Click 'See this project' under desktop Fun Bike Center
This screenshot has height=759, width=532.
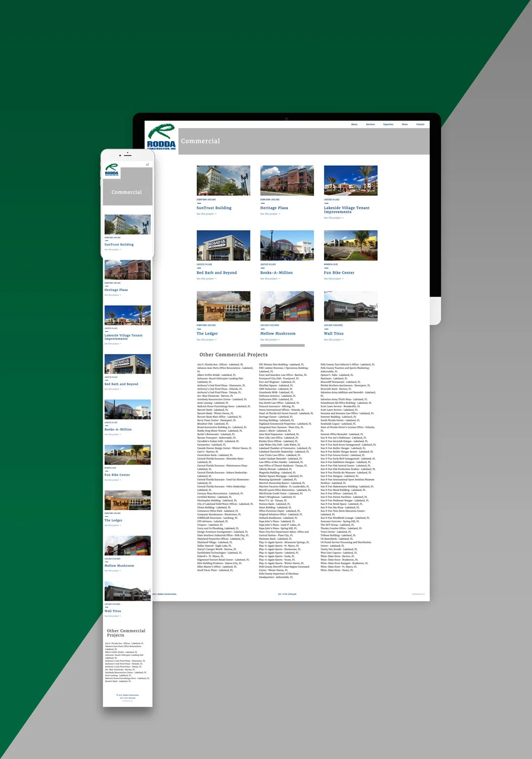[x=334, y=279]
